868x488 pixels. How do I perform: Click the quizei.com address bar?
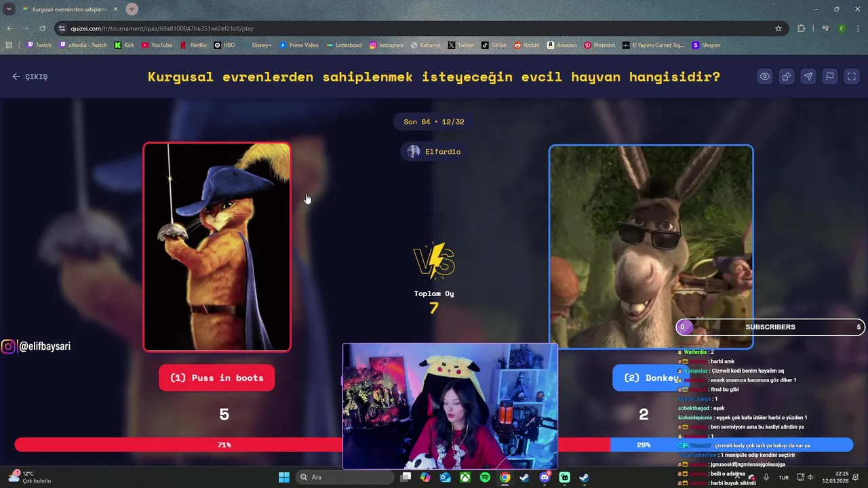coord(420,28)
